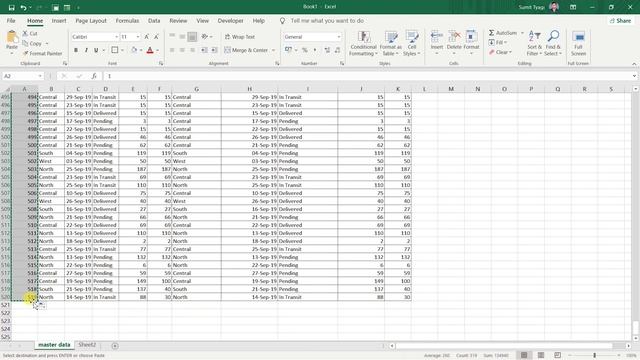Click inside the formula bar input
This screenshot has height=360, width=640.
(367, 76)
